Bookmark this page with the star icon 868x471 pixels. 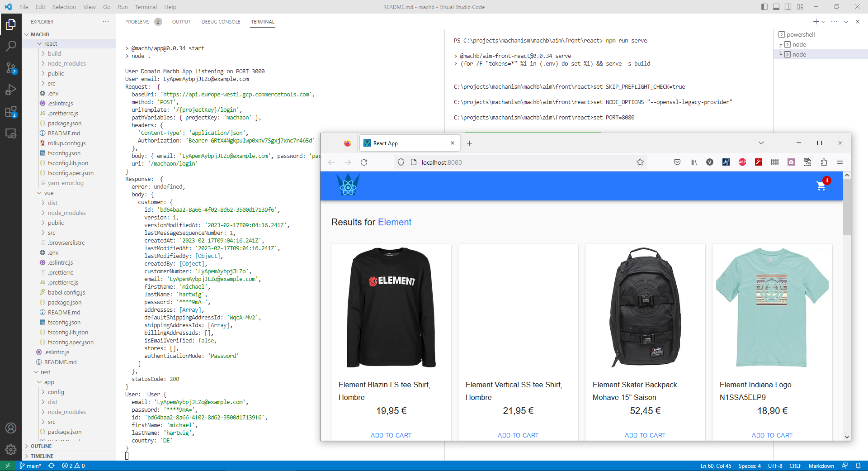pyautogui.click(x=640, y=162)
